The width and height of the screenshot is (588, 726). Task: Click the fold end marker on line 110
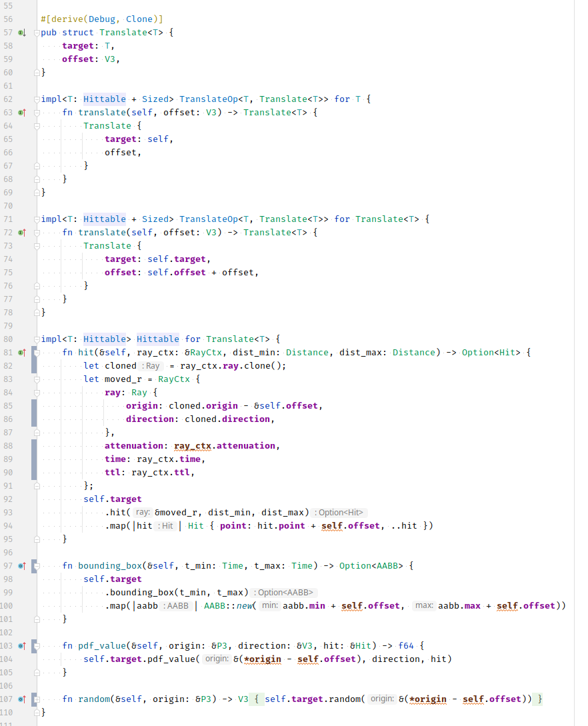click(37, 713)
